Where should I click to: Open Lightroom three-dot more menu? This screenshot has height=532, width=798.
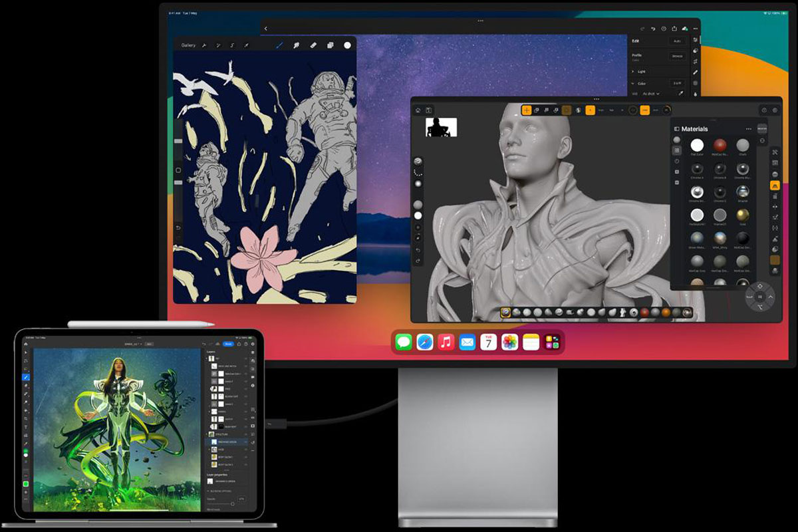[x=696, y=29]
